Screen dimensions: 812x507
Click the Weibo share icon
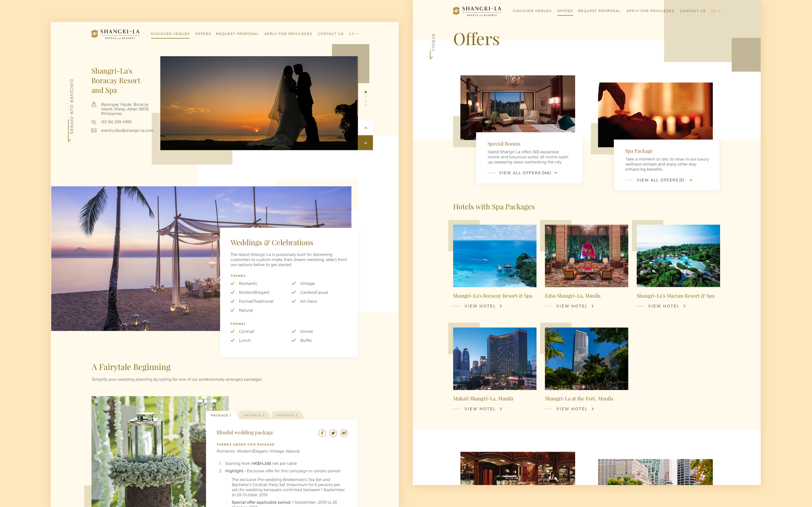point(344,433)
